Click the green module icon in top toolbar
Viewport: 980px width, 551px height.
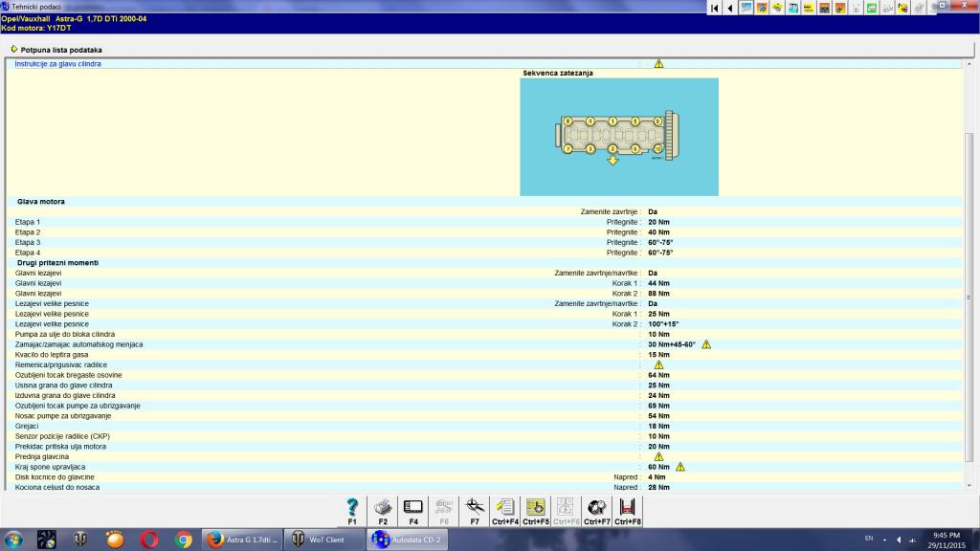(871, 8)
